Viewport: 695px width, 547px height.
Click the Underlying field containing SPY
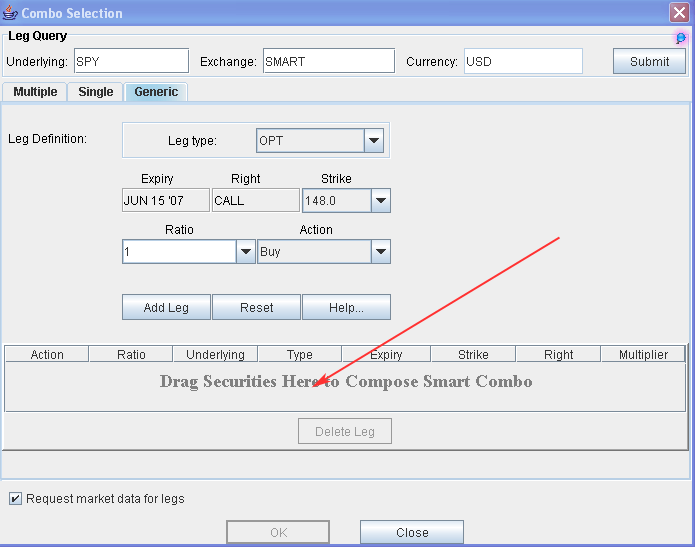pos(131,61)
